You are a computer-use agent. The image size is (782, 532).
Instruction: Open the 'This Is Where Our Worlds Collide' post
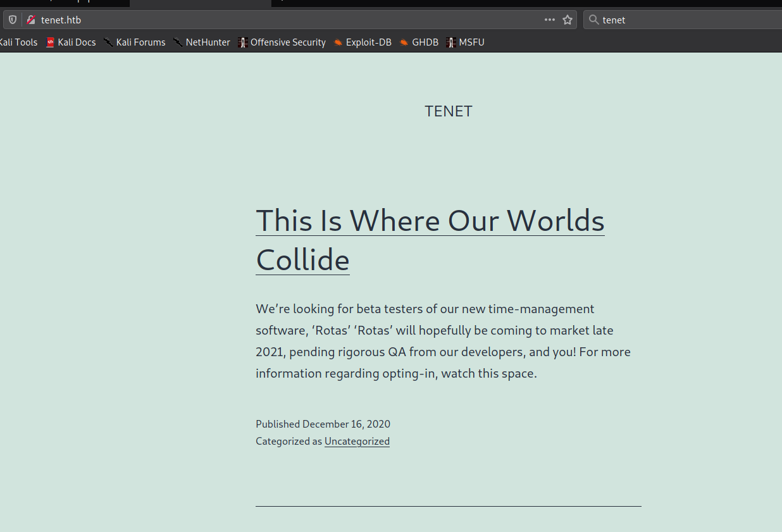click(430, 221)
